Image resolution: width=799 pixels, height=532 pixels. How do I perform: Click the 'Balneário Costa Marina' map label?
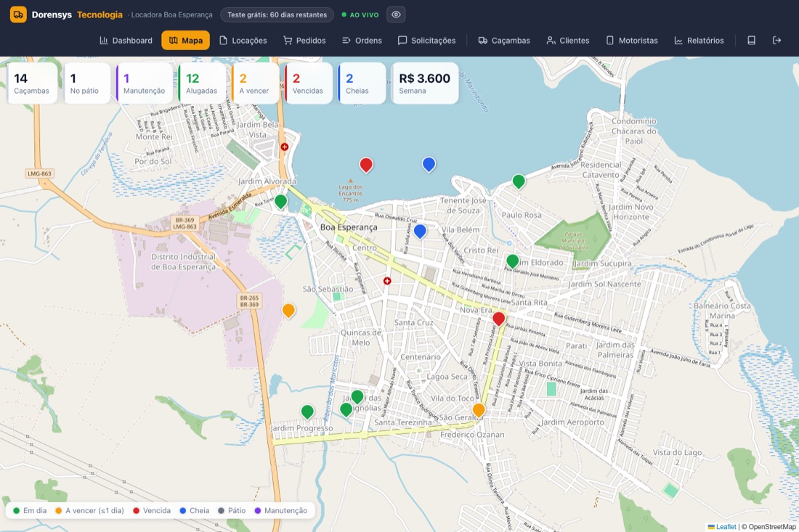click(722, 311)
